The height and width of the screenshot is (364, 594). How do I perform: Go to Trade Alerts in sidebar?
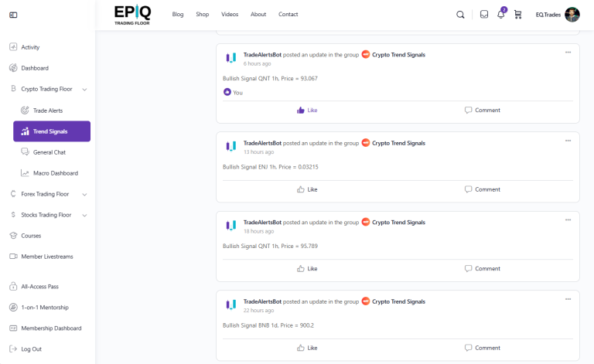(47, 111)
